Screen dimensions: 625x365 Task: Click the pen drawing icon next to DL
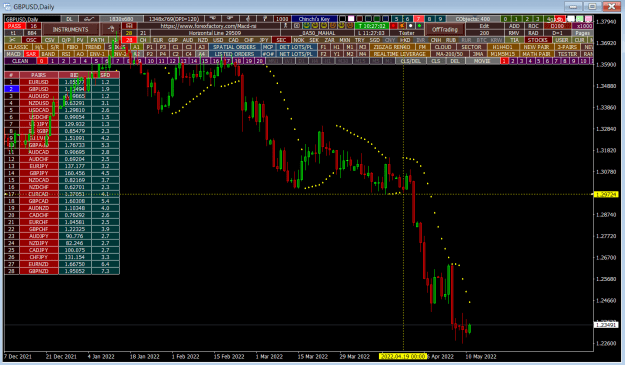click(x=89, y=19)
